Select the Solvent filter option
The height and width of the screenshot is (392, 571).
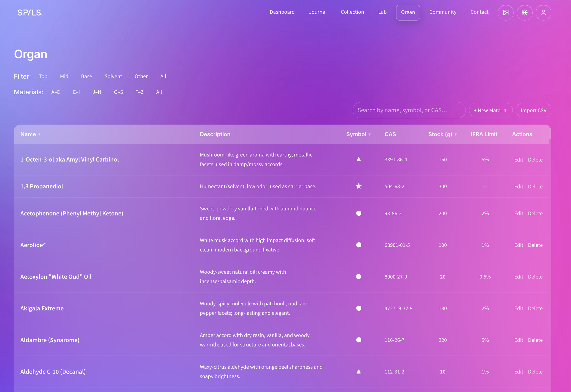(x=113, y=77)
